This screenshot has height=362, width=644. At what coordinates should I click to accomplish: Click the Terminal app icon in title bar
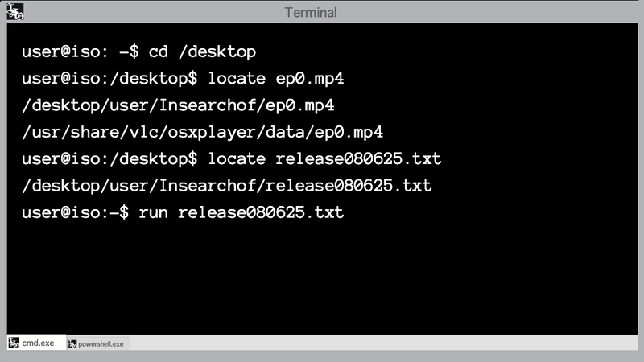point(14,12)
